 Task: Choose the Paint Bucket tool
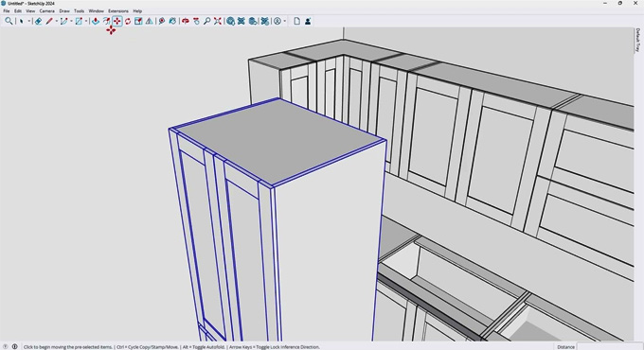[172, 21]
